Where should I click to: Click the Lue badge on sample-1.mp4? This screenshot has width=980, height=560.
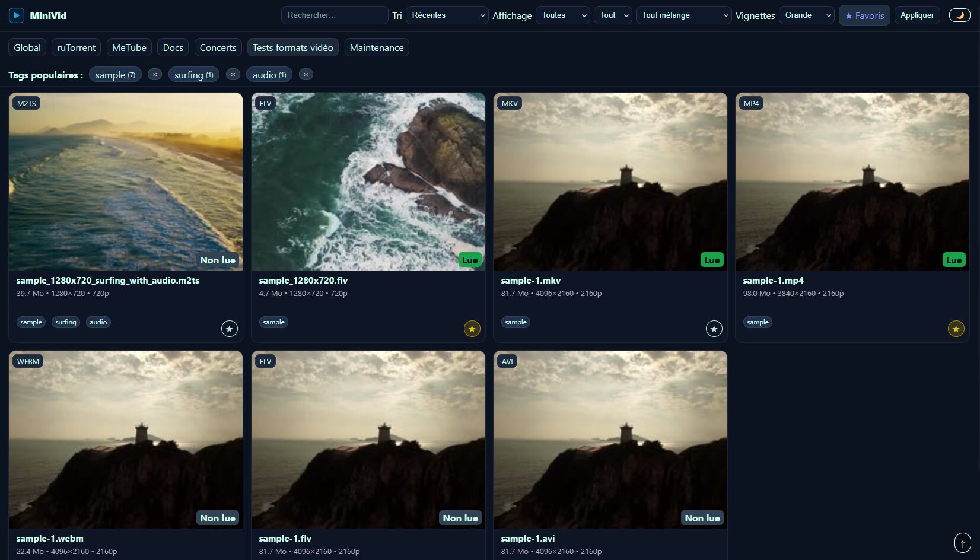coord(954,260)
